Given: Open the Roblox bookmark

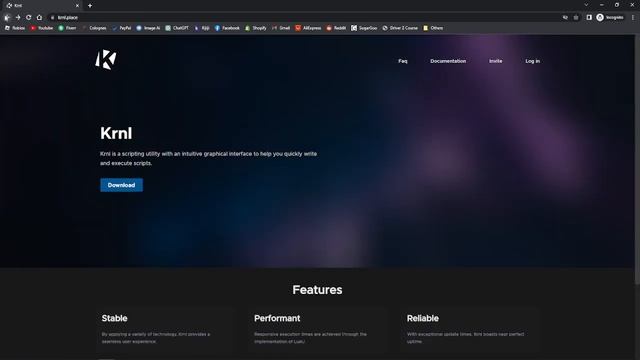Looking at the screenshot, I should click(x=15, y=28).
